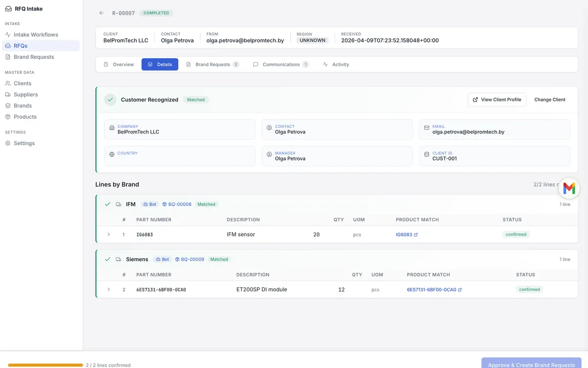Select the Details tab

click(x=160, y=64)
